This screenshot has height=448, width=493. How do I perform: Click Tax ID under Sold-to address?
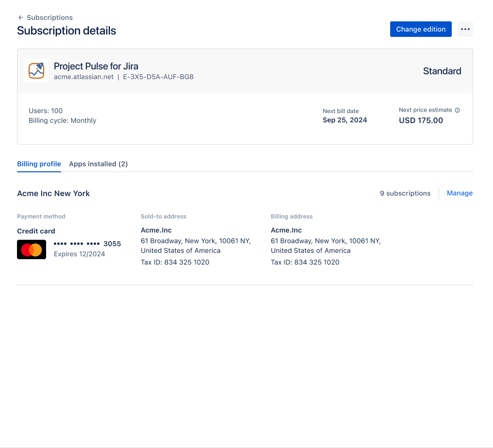pyautogui.click(x=175, y=262)
